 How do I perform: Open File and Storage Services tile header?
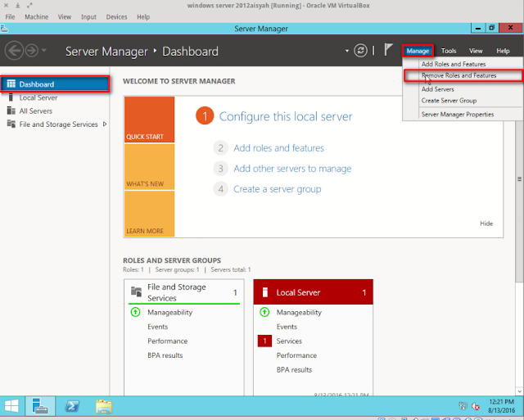click(x=183, y=292)
